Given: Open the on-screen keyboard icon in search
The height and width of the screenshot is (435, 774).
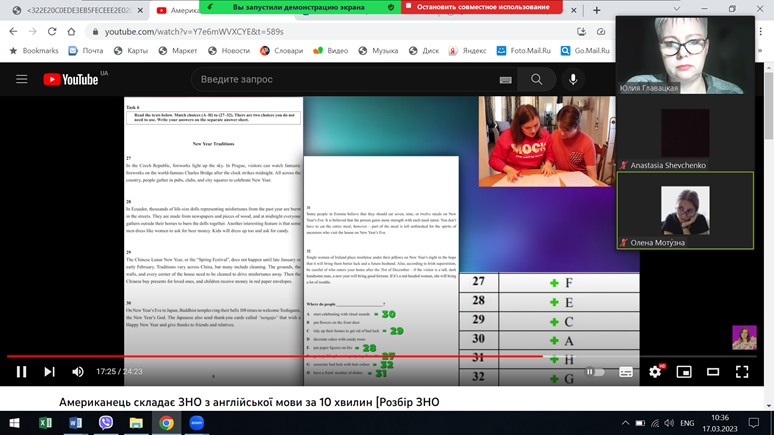Looking at the screenshot, I should [x=505, y=79].
